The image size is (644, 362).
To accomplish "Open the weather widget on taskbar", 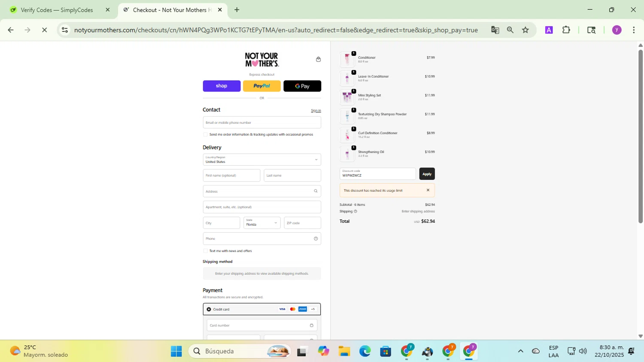I will pos(39,351).
